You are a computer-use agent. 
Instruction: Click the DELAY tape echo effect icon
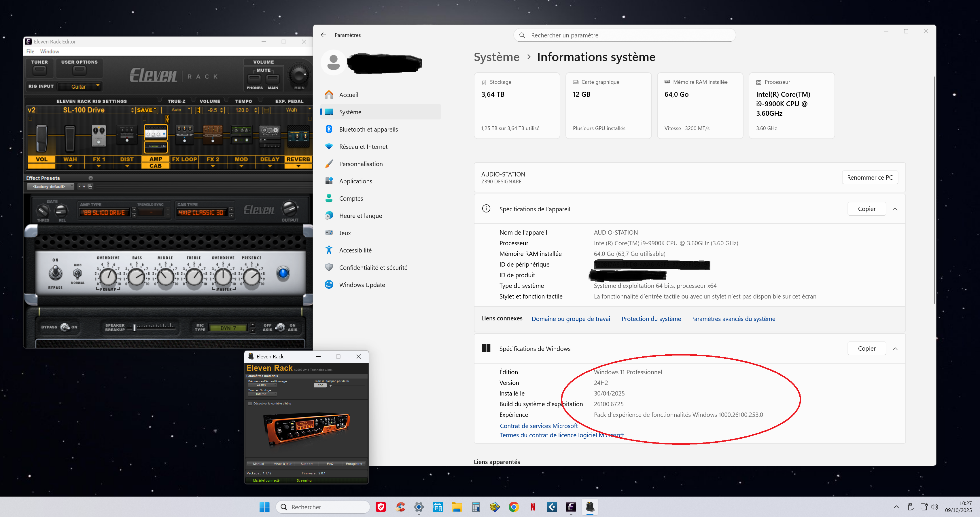pyautogui.click(x=270, y=136)
